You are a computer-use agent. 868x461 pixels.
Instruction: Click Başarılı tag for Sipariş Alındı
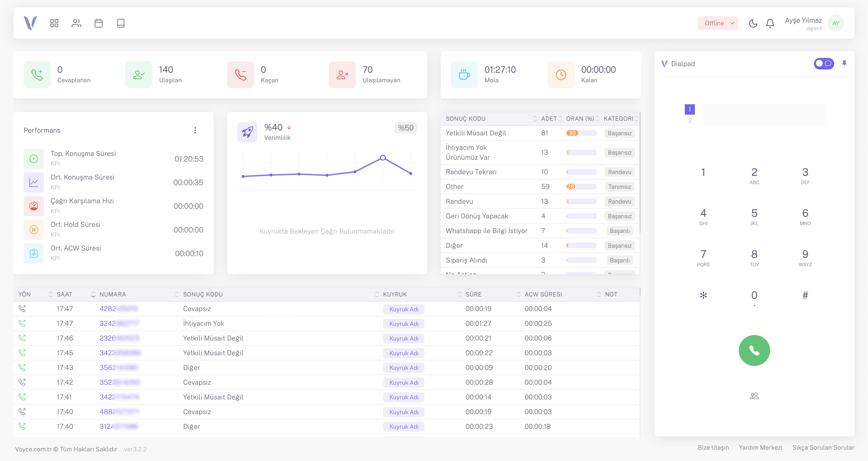pyautogui.click(x=619, y=260)
